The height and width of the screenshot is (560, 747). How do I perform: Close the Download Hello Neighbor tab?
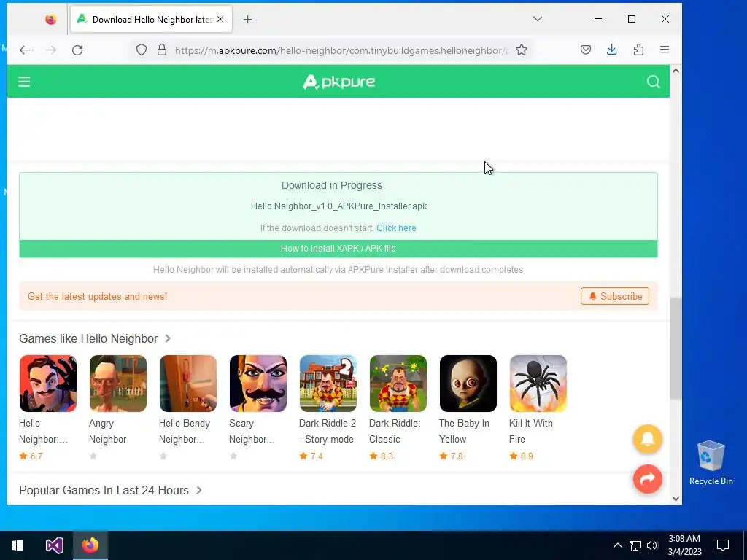(x=220, y=20)
